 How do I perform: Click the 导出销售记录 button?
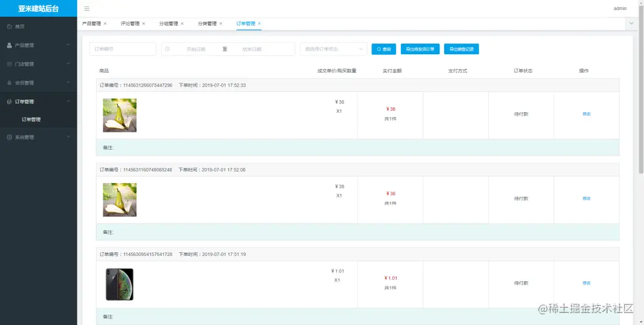461,49
